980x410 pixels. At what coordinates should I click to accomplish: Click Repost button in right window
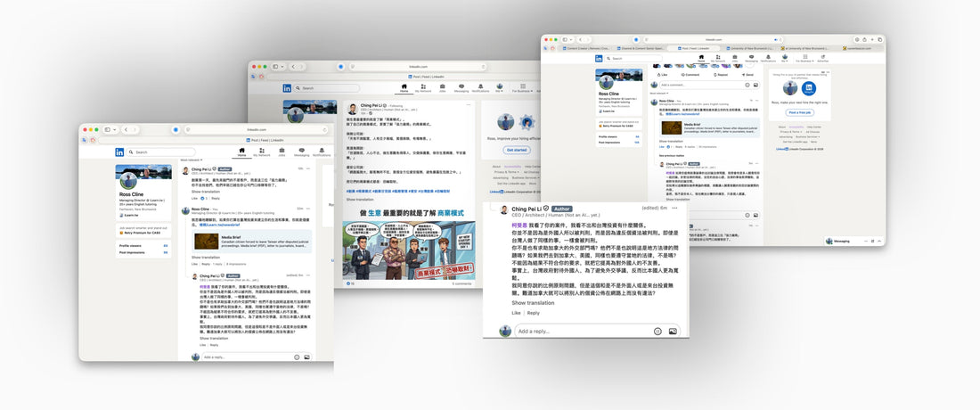coord(719,74)
